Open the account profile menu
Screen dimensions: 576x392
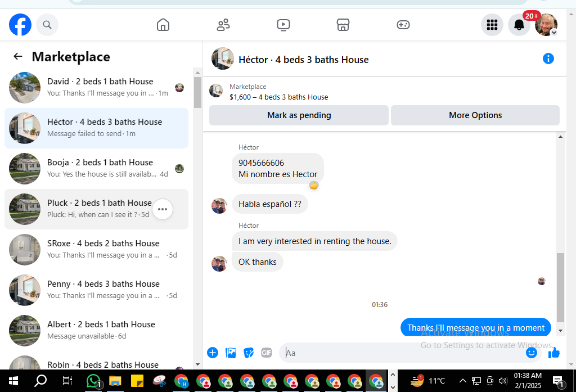pyautogui.click(x=546, y=25)
